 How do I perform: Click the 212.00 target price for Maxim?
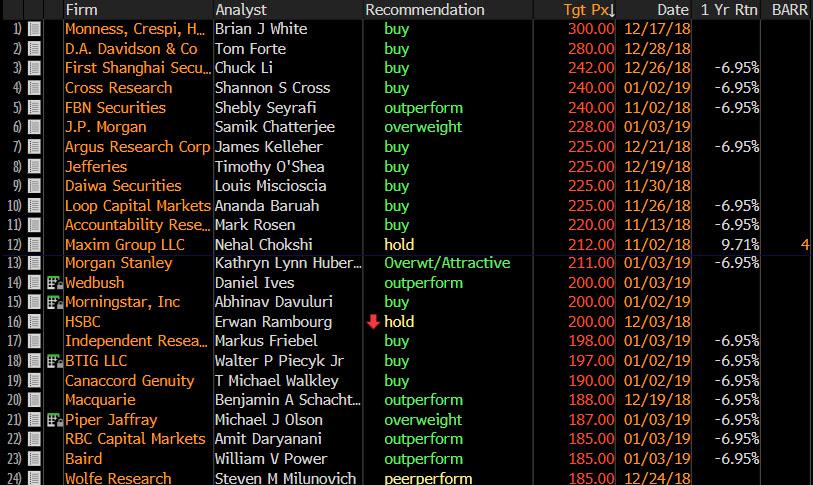[591, 244]
